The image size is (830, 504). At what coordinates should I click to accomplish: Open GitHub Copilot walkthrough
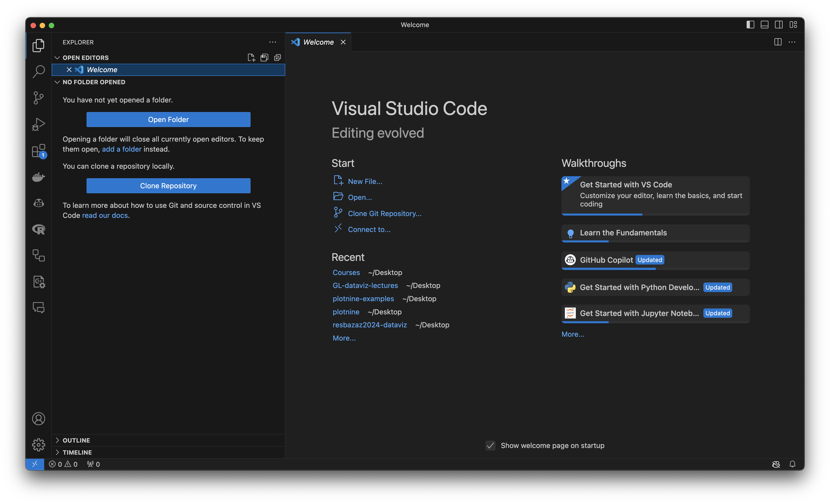(x=655, y=260)
